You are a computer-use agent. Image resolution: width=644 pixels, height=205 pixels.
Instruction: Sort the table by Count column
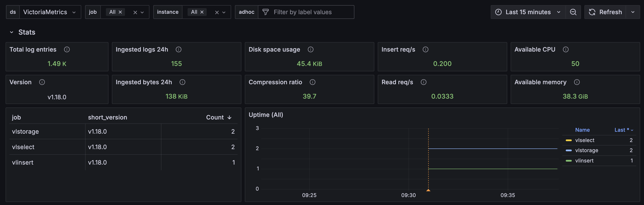[215, 117]
